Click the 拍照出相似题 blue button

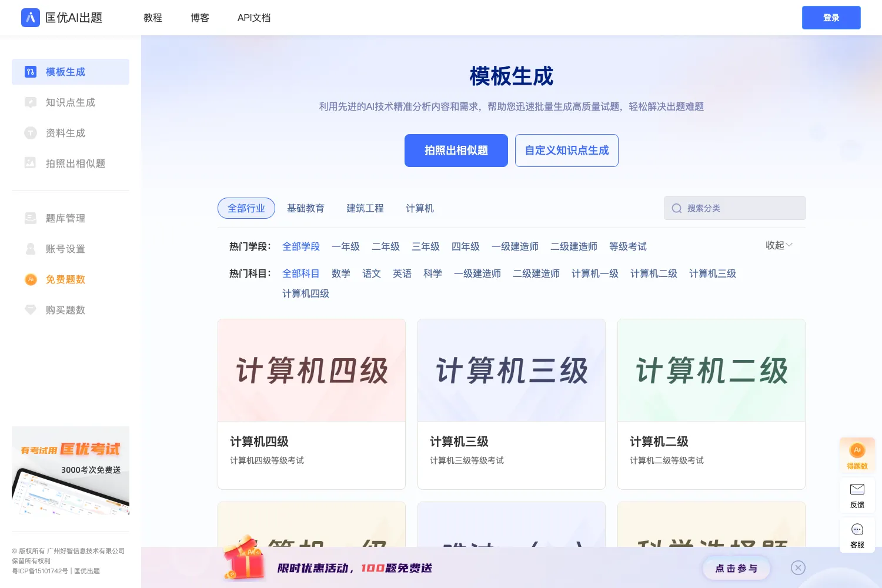456,151
